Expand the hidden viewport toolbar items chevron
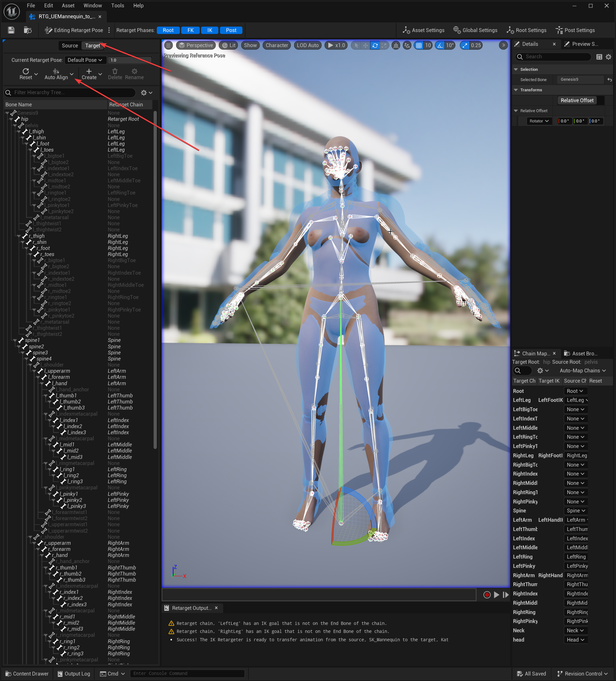 click(503, 45)
